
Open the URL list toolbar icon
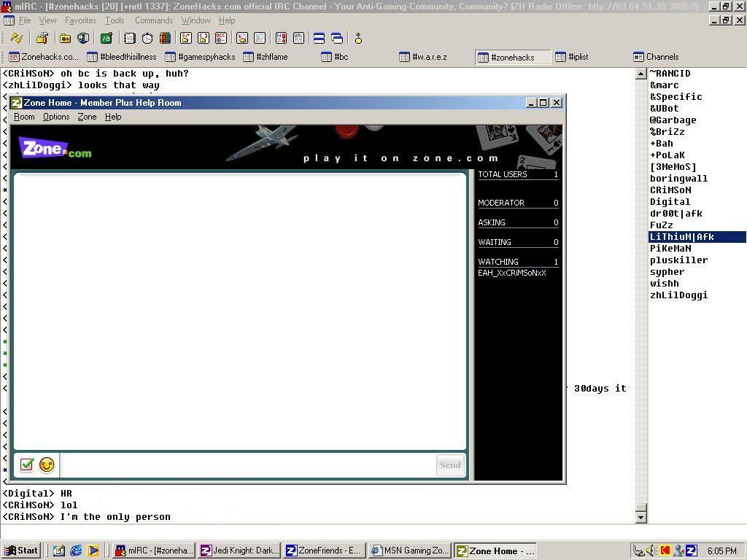coord(298,38)
